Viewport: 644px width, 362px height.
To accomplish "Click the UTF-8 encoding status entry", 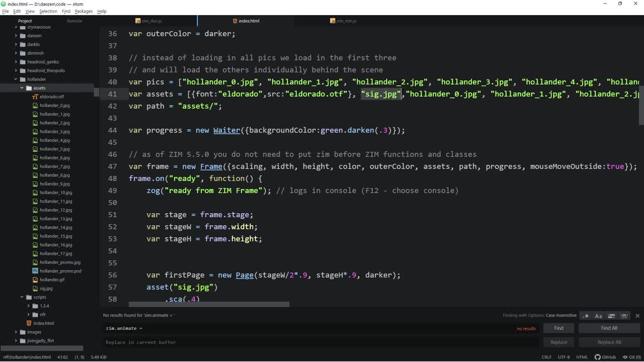I will coord(563,357).
